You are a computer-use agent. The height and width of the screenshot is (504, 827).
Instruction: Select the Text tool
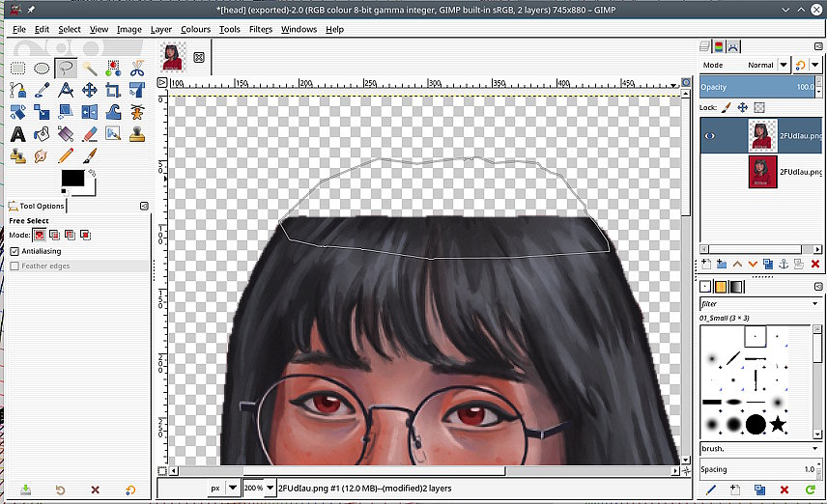[18, 134]
